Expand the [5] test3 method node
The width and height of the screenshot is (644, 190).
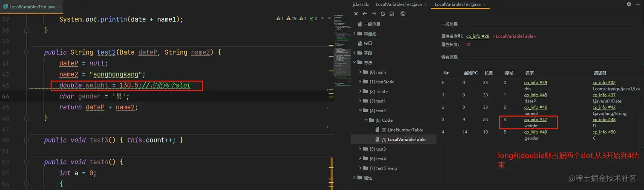coord(360,149)
